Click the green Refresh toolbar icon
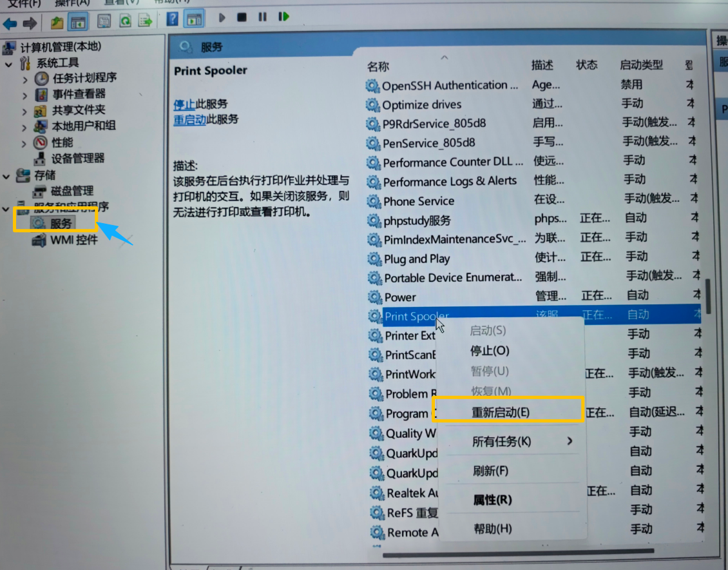 click(x=125, y=21)
